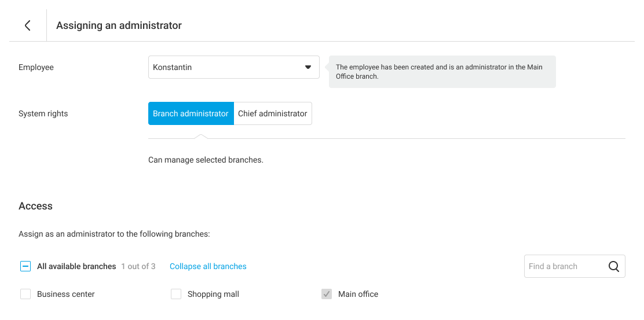Viewport: 644px width, 320px height.
Task: Click the greyed Main office checkbox
Action: pyautogui.click(x=327, y=294)
